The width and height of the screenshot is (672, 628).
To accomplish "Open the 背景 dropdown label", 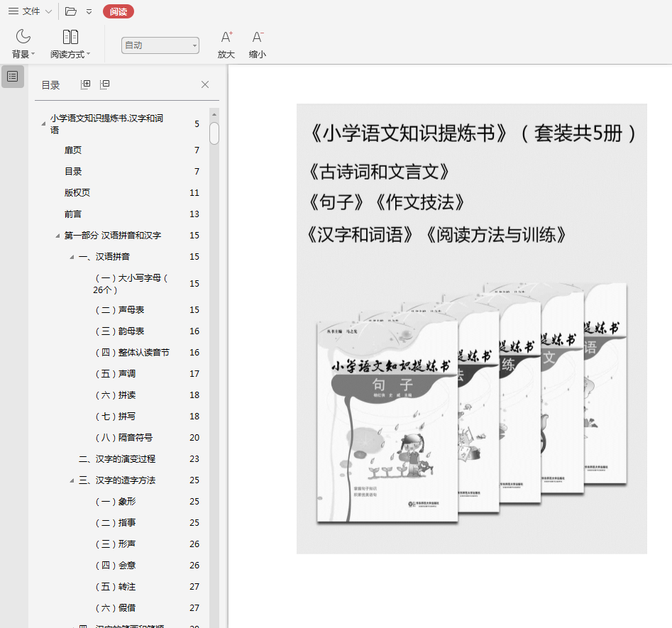I will click(x=23, y=55).
